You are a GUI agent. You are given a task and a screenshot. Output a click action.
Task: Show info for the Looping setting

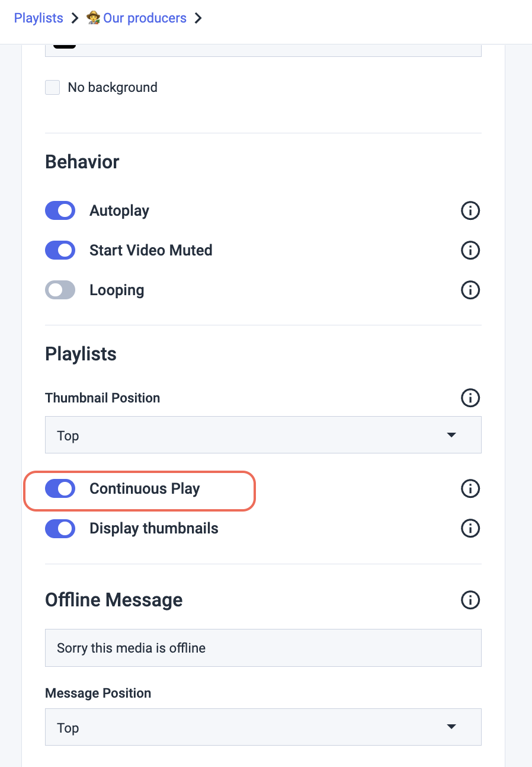pos(470,290)
